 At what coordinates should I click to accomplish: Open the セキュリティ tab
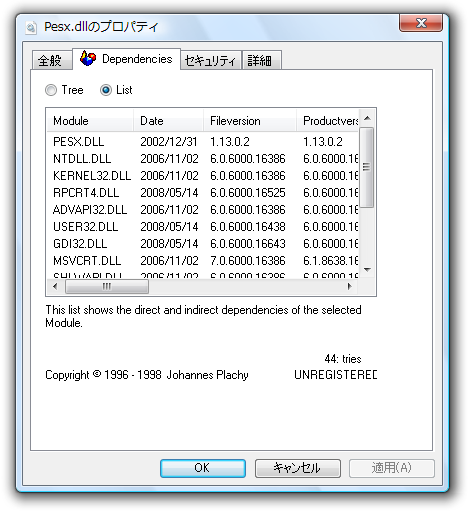(210, 60)
